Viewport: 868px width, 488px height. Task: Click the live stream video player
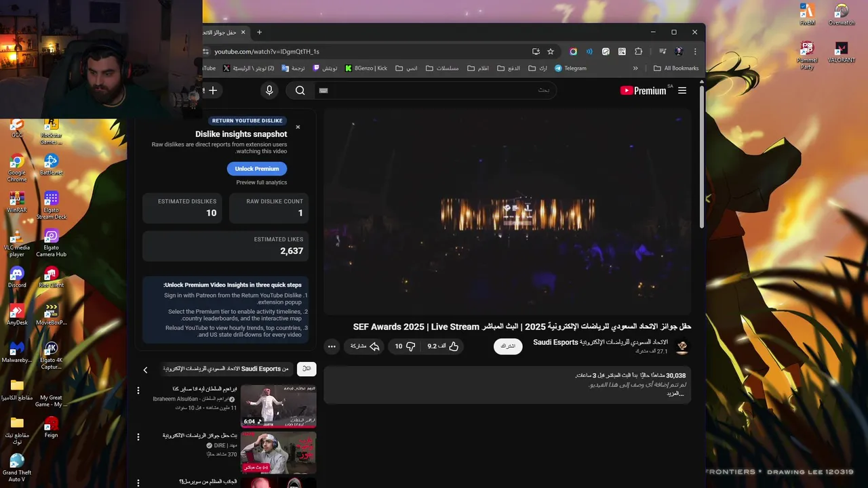click(507, 211)
